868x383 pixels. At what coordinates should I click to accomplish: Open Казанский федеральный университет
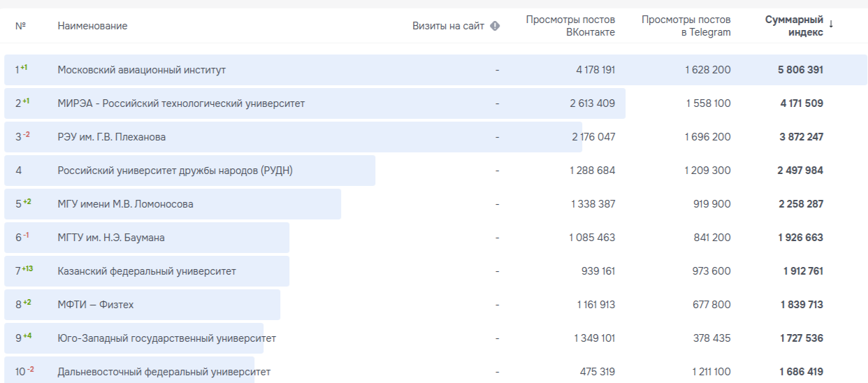point(147,271)
